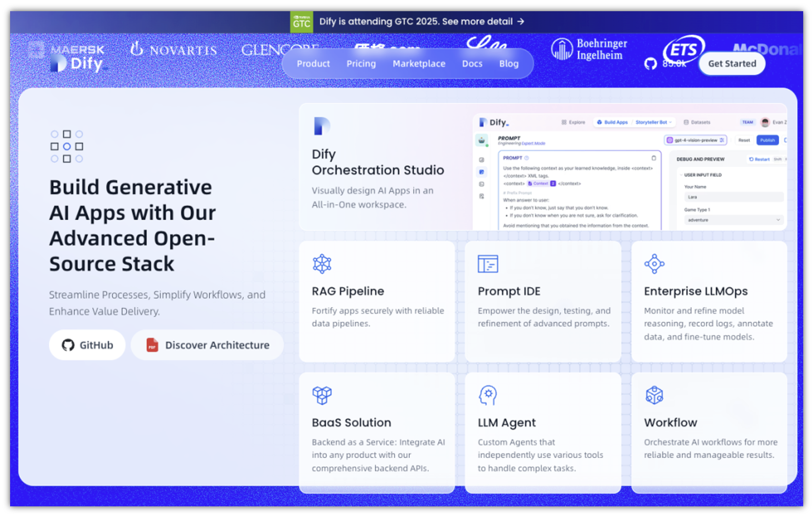
Task: Open the Product menu item
Action: [x=313, y=63]
